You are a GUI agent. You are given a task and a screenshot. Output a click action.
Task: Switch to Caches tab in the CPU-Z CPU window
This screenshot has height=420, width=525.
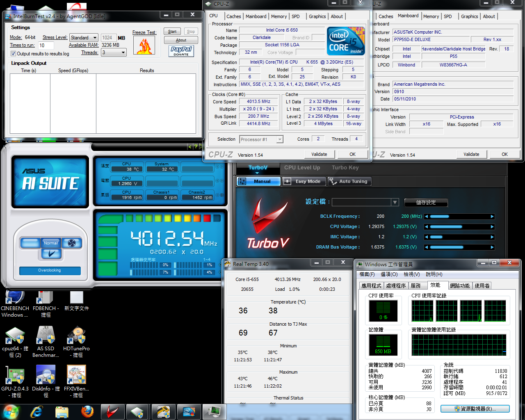pyautogui.click(x=234, y=16)
